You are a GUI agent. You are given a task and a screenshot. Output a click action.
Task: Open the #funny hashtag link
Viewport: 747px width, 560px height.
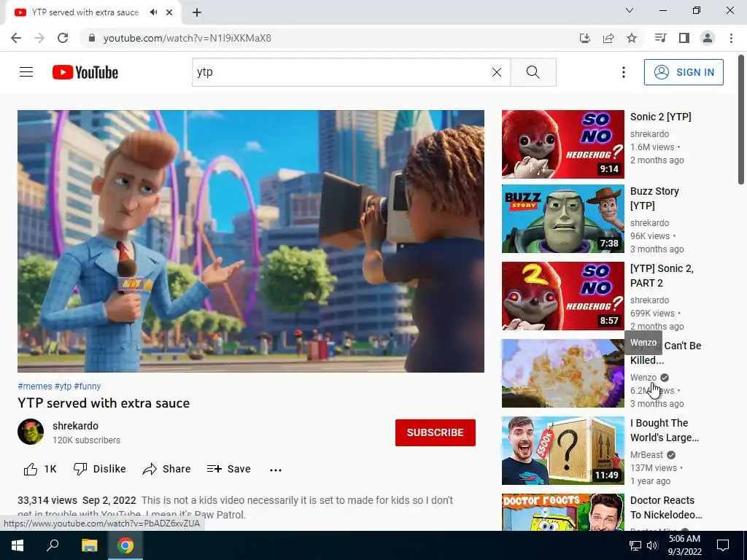(x=88, y=386)
